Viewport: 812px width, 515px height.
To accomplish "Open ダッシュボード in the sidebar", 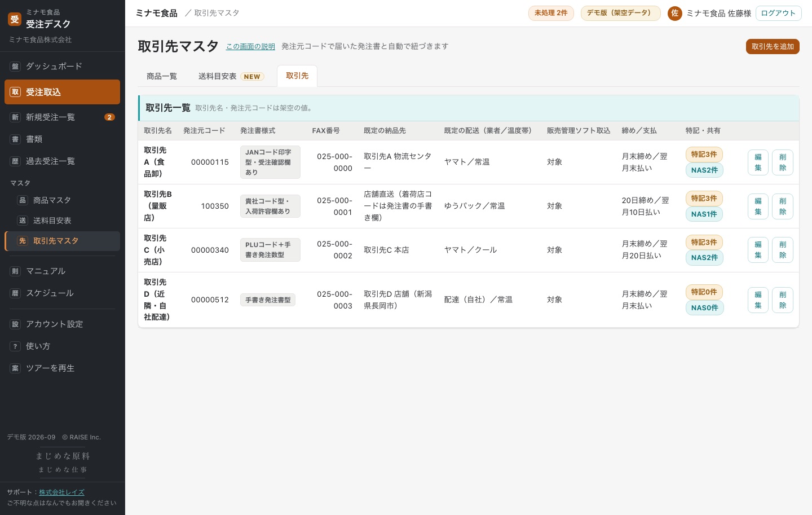I will tap(62, 66).
